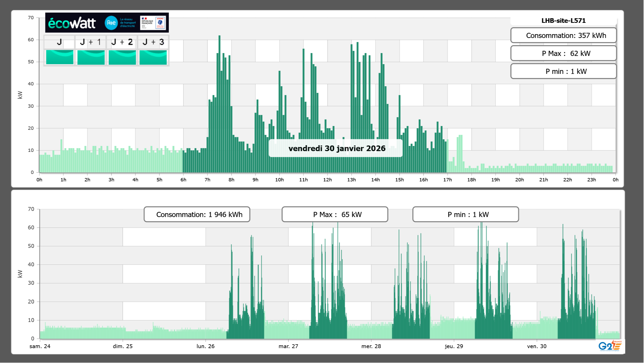Click the green signal icon under J + 1

(91, 57)
